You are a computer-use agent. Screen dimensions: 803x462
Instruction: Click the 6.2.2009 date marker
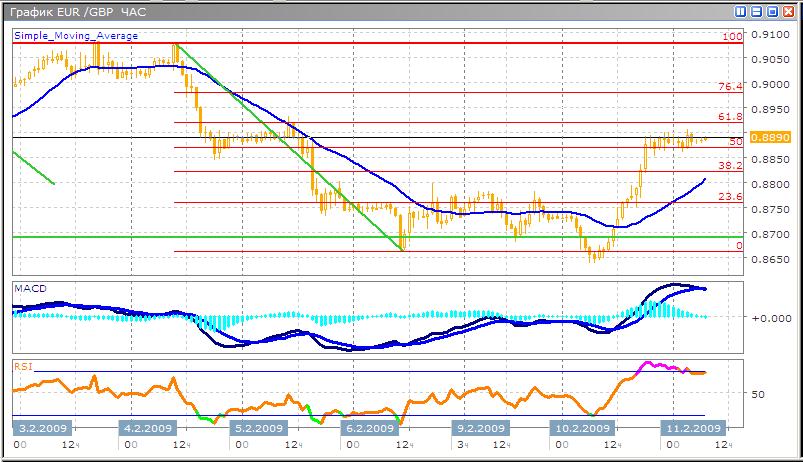point(367,426)
